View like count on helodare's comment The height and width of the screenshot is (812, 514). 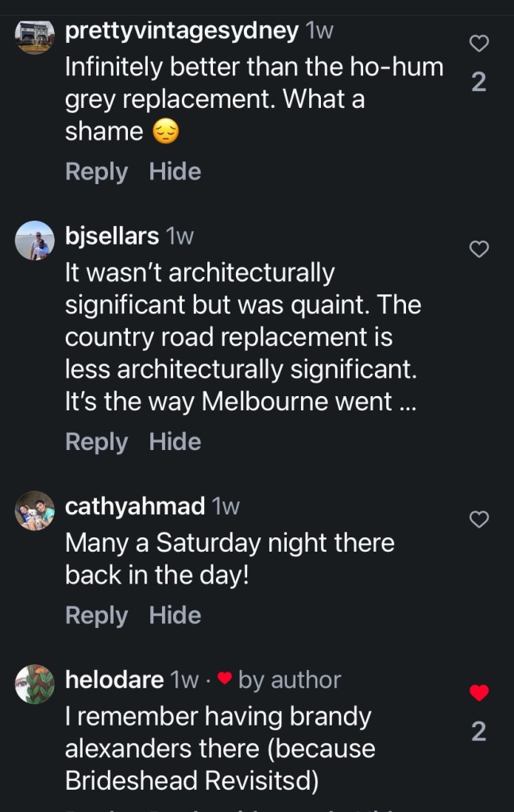click(478, 731)
